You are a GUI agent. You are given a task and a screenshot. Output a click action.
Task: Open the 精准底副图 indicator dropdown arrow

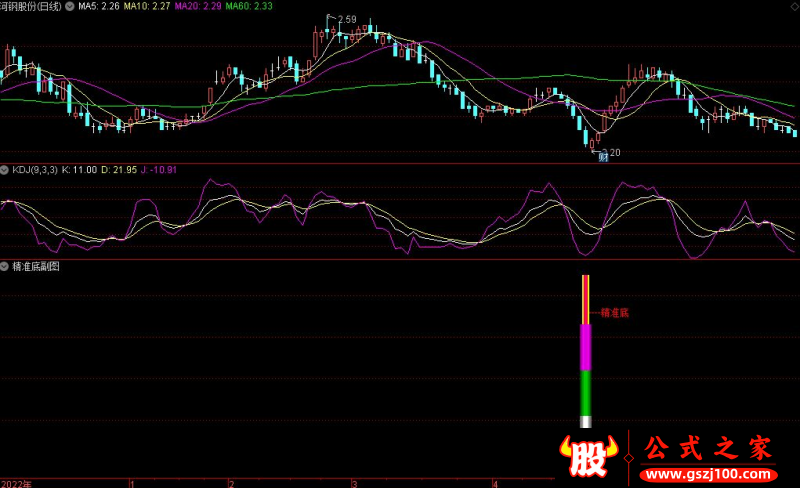[x=5, y=266]
